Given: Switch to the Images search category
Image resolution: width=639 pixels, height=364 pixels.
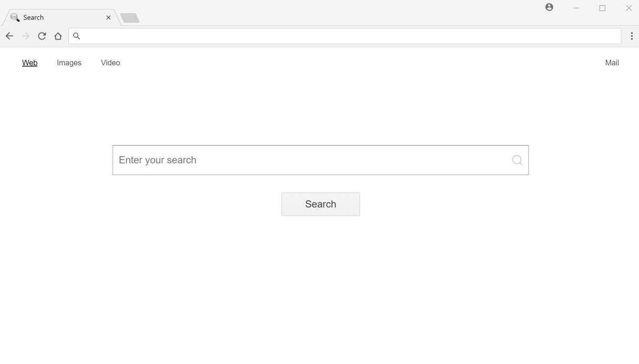Looking at the screenshot, I should tap(68, 62).
